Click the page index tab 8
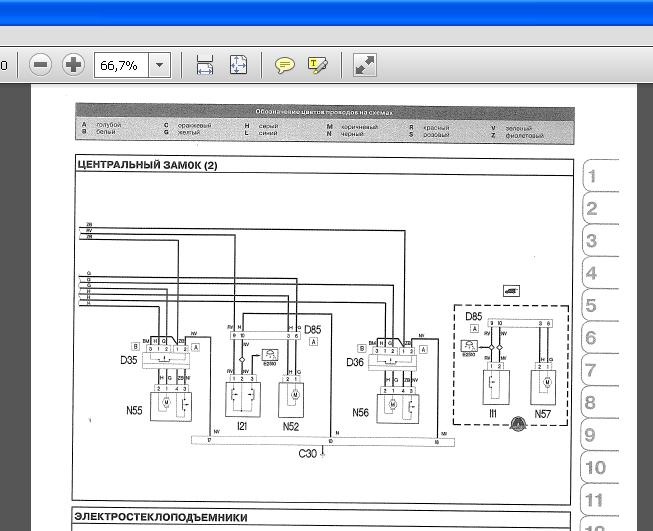Image resolution: width=653 pixels, height=531 pixels. 600,402
